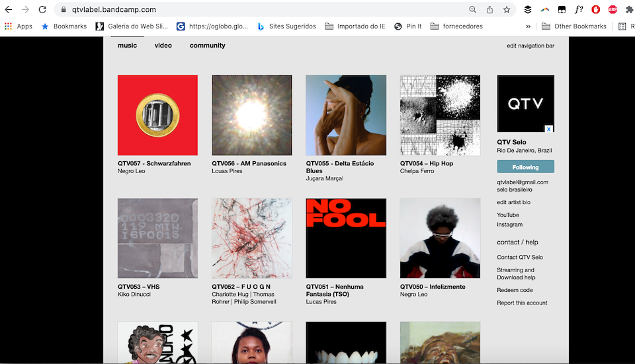
Task: Open the Galeria do Web Sli... bookmark
Action: point(132,26)
